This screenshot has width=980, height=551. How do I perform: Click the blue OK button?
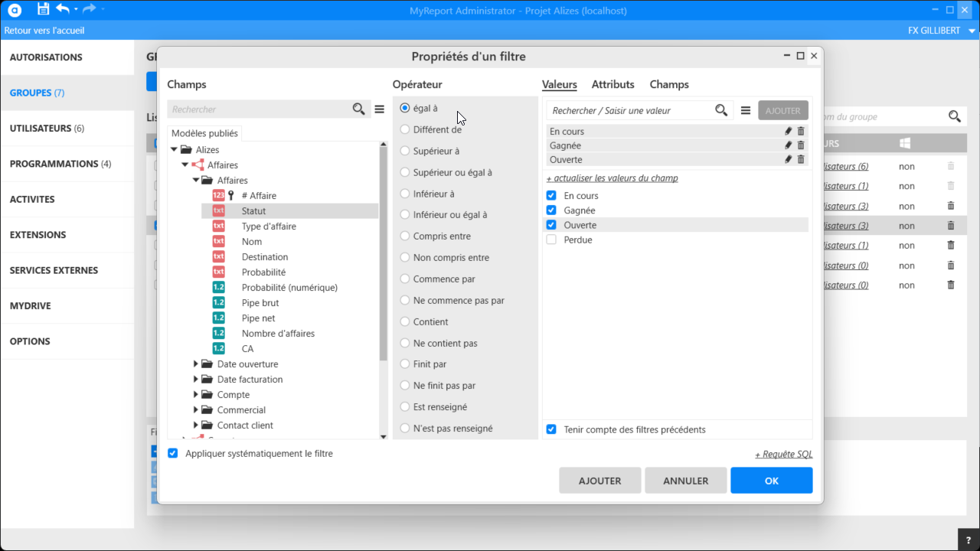[771, 481]
